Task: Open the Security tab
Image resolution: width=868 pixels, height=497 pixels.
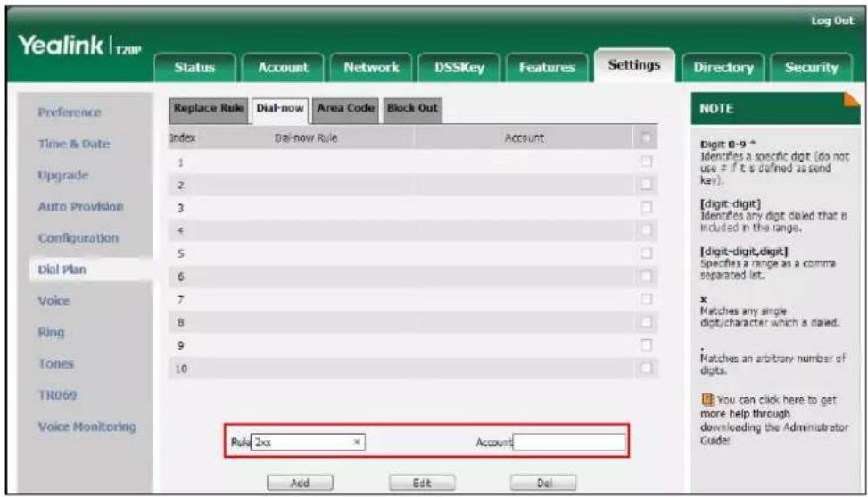Action: [x=812, y=68]
